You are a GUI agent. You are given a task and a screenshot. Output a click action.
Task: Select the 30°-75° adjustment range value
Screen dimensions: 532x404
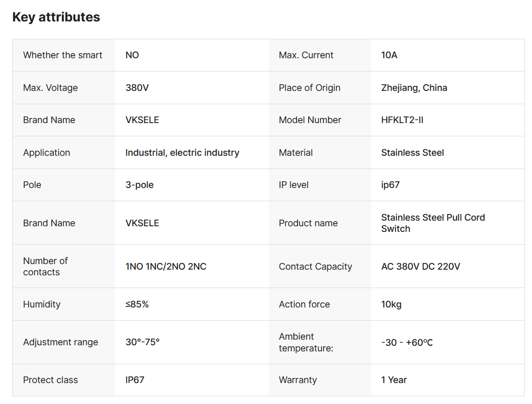(x=143, y=342)
